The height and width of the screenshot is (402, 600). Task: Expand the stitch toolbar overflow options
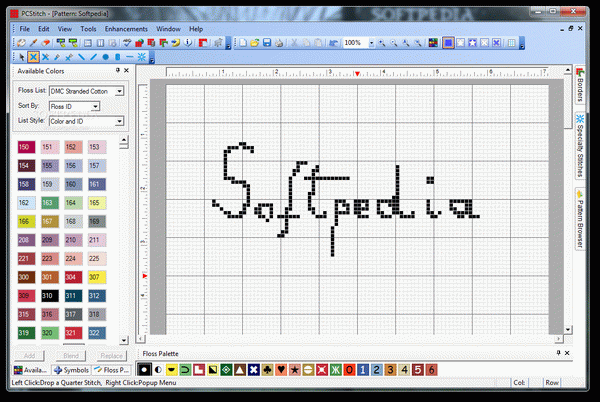click(152, 58)
